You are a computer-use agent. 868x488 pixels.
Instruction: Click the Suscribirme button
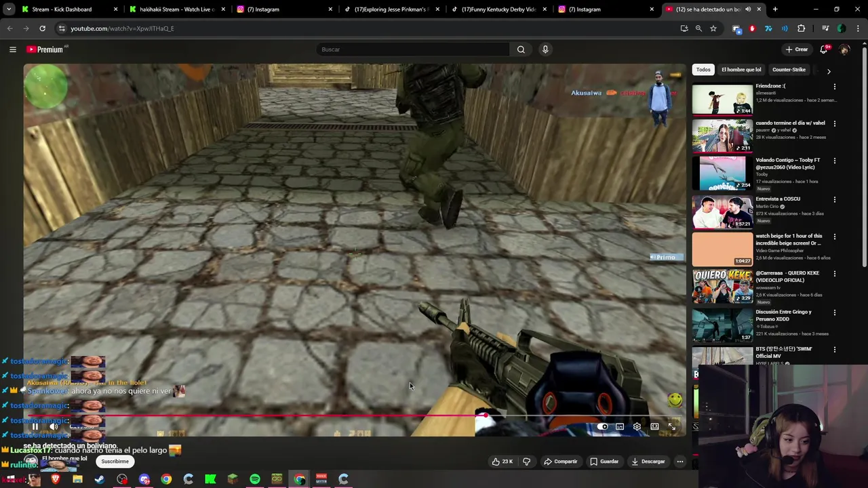pos(115,462)
